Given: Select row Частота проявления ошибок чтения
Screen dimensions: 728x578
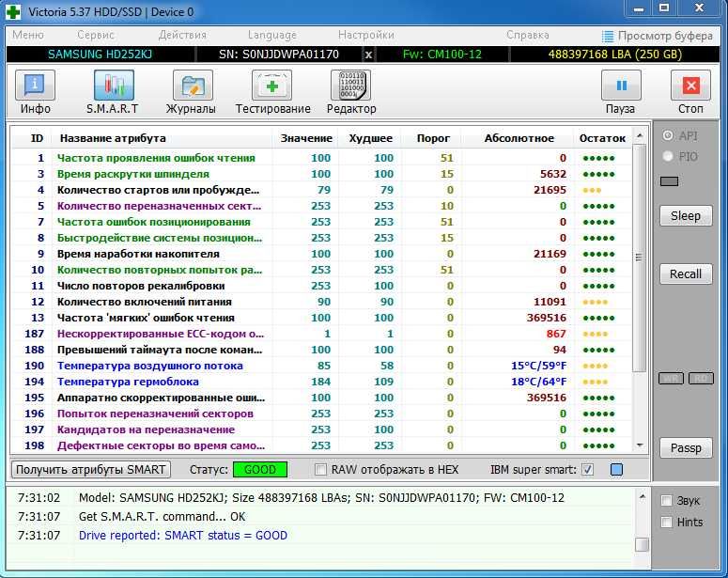Looking at the screenshot, I should click(x=321, y=158).
